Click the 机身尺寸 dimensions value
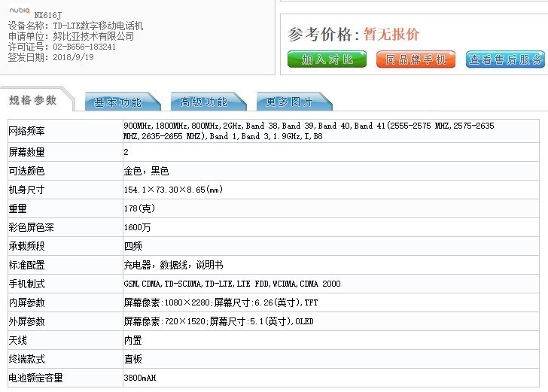Viewport: 548px width, 392px height. (x=173, y=190)
